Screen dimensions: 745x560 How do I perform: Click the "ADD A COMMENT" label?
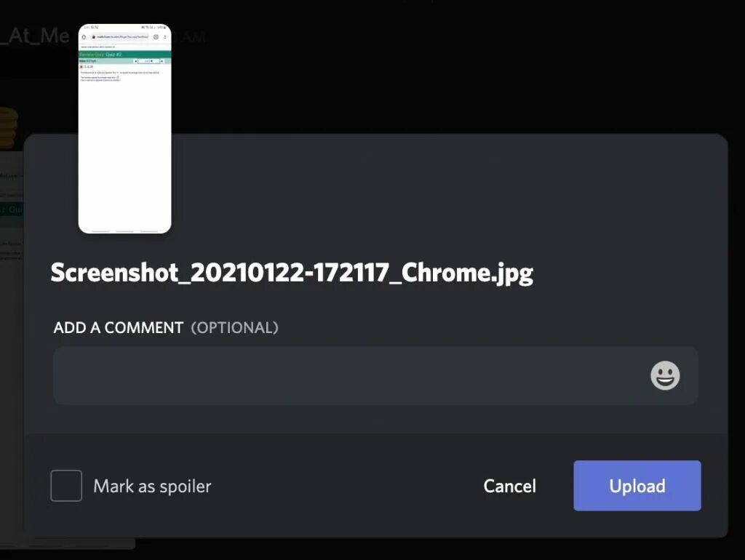(118, 328)
